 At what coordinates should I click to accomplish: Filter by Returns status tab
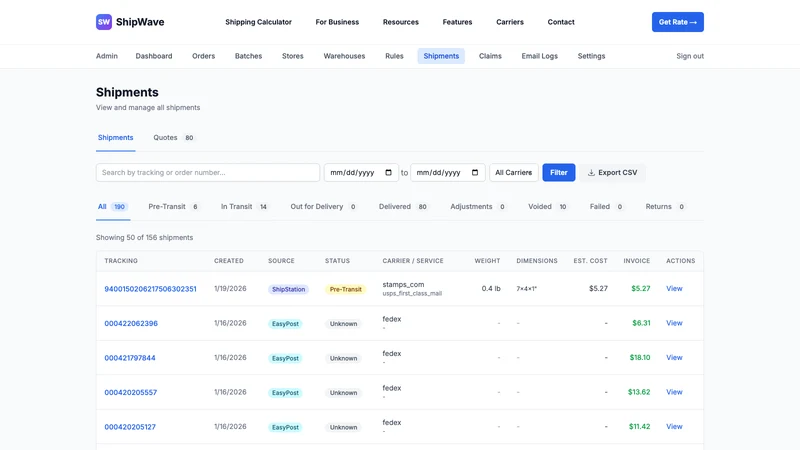pyautogui.click(x=665, y=207)
